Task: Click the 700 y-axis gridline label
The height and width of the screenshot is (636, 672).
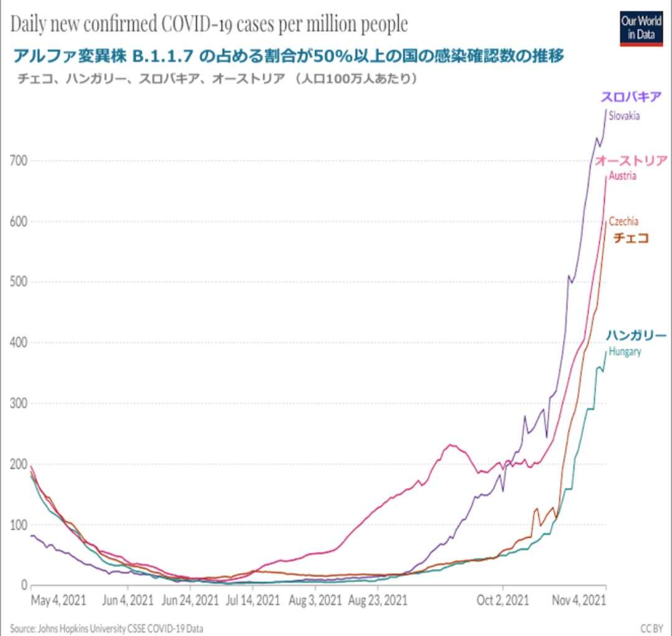Action: click(18, 161)
